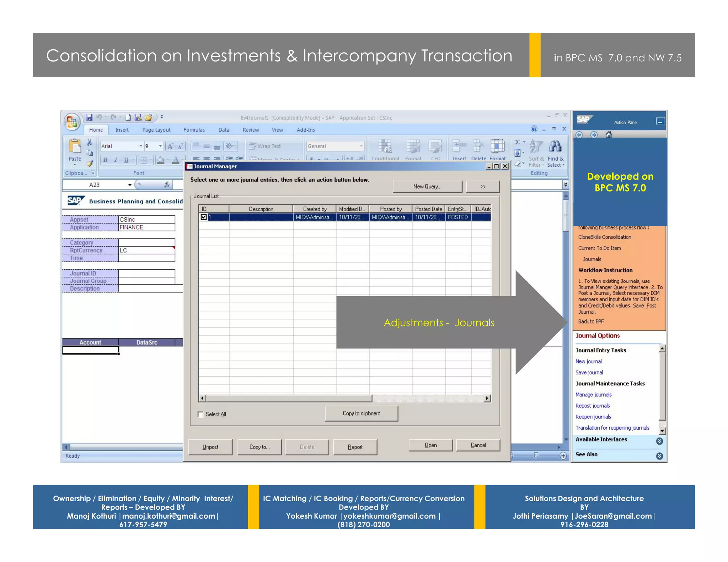
Task: Click the Decrease Font Size icon
Action: (180, 146)
